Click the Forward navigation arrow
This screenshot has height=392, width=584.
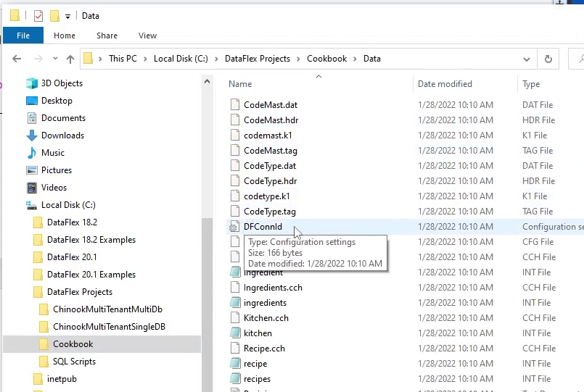38,59
